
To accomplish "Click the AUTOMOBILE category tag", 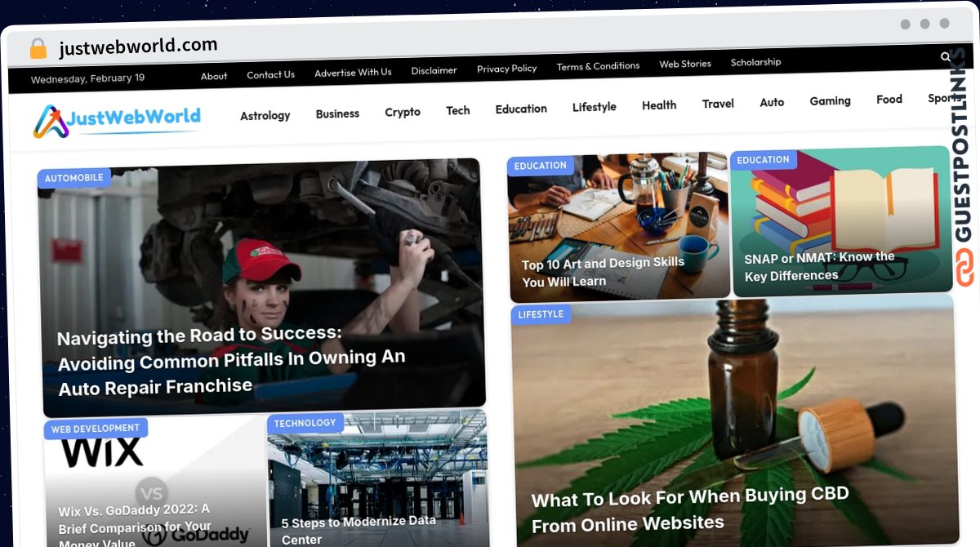I will (73, 177).
